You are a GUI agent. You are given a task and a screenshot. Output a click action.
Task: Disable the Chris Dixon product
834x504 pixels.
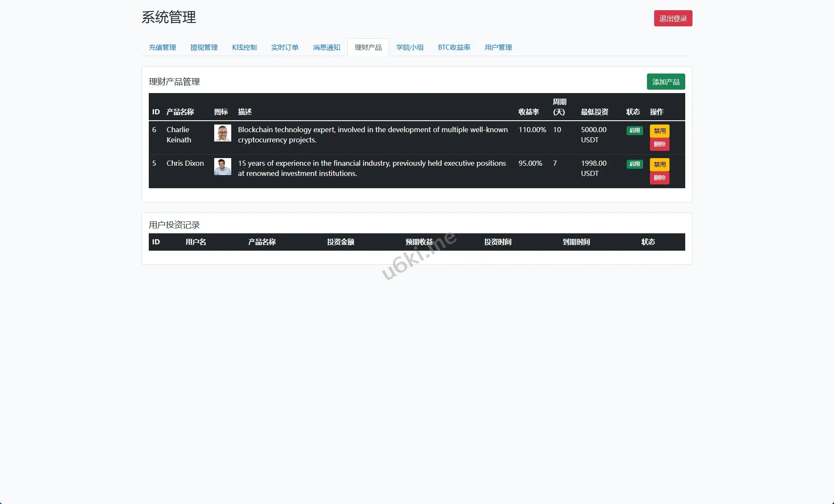coord(659,164)
